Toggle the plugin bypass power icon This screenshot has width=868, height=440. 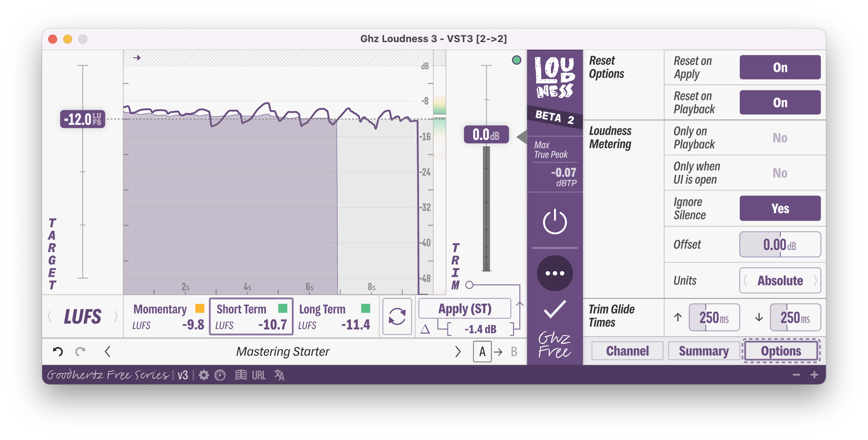point(554,222)
